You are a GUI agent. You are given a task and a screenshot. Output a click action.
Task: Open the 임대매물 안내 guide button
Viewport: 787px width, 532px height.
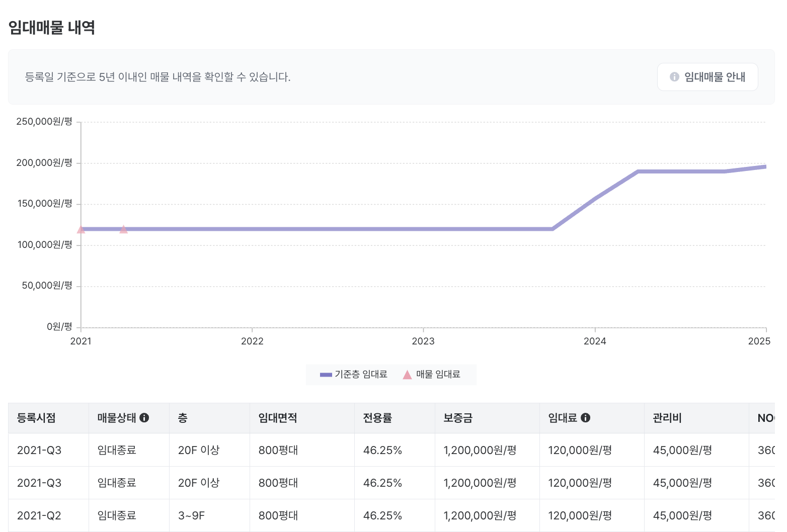[707, 77]
